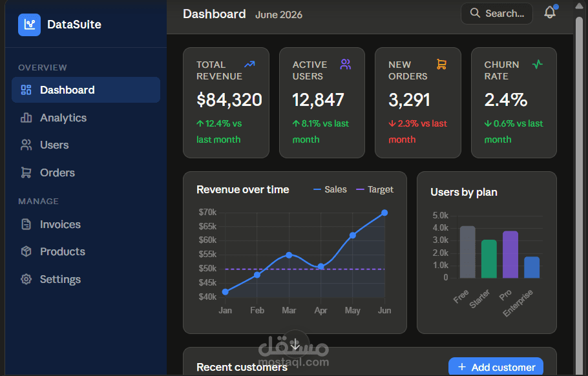588x376 pixels.
Task: Click the Apr data point on revenue chart
Action: pyautogui.click(x=320, y=267)
